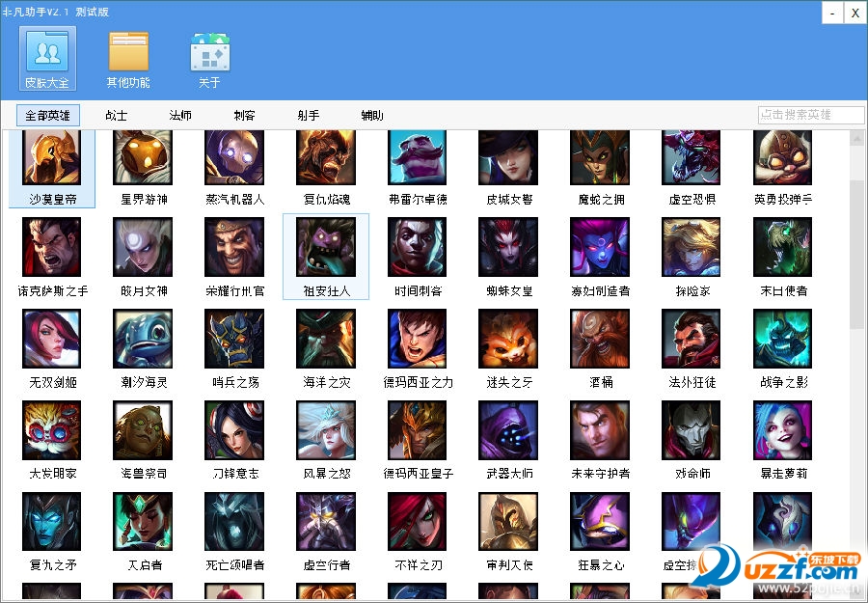Open the 关于 about section

click(209, 58)
